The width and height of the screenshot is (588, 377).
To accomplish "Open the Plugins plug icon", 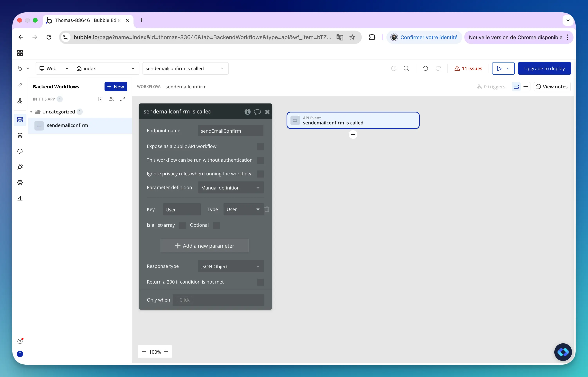I will click(20, 167).
